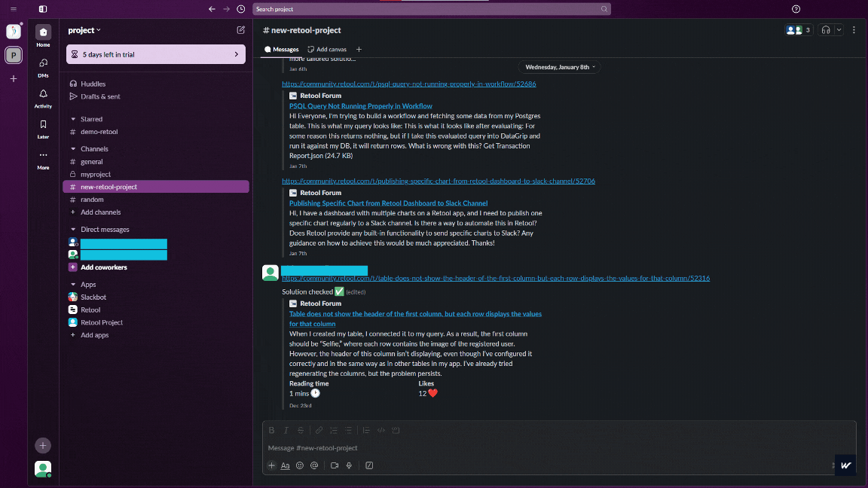Click the Message #new-retool-project input
The width and height of the screenshot is (868, 488).
559,448
